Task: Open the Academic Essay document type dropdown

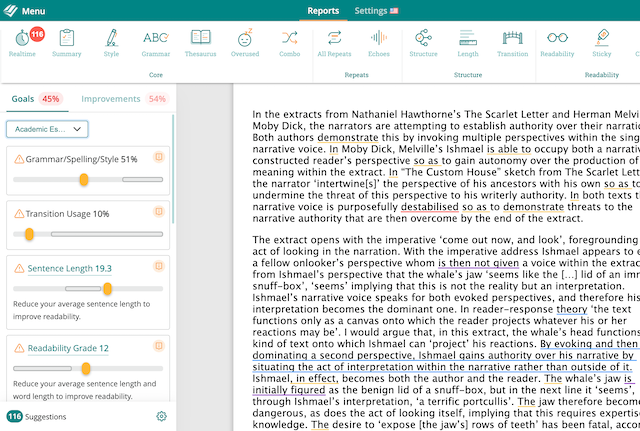Action: point(47,129)
